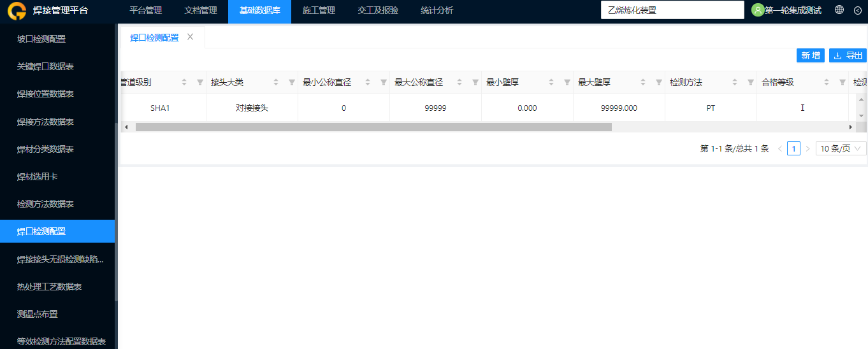868x349 pixels.
Task: Click the 对接接头 cell
Action: (252, 108)
